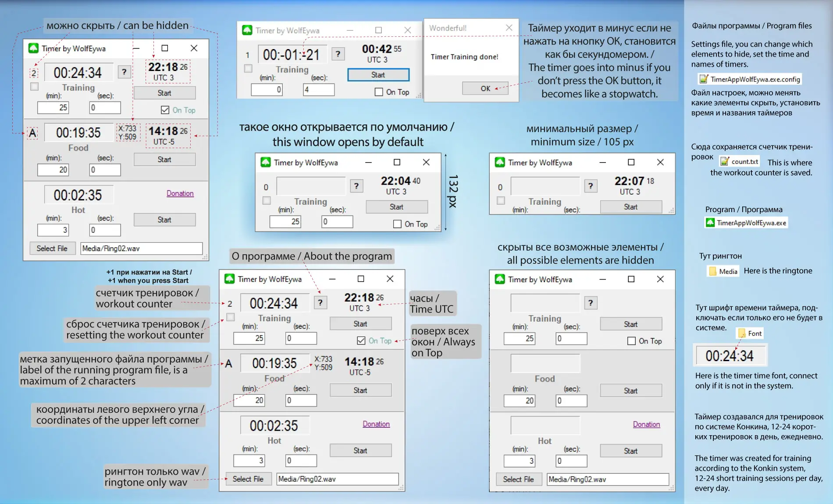Click the minutes field in the negative-timer window
Viewport: 833px width, 504px height.
[267, 90]
